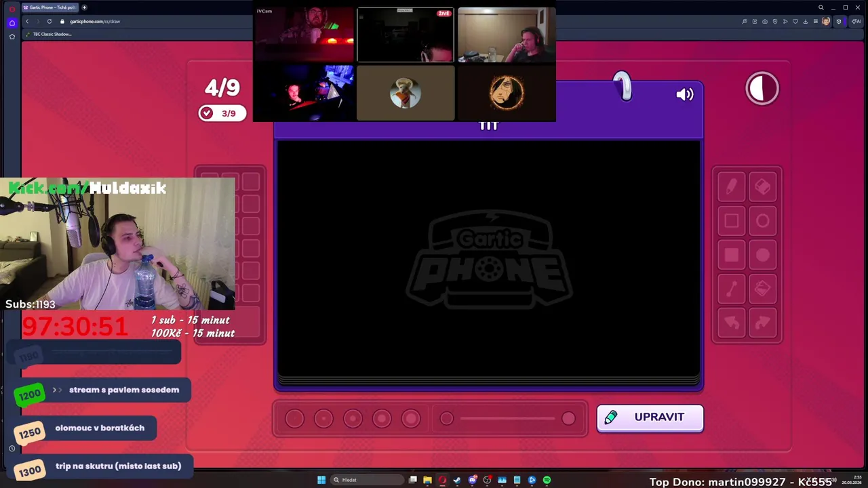Screen dimensions: 868x488
Task: Open a new browser tab
Action: (x=84, y=7)
